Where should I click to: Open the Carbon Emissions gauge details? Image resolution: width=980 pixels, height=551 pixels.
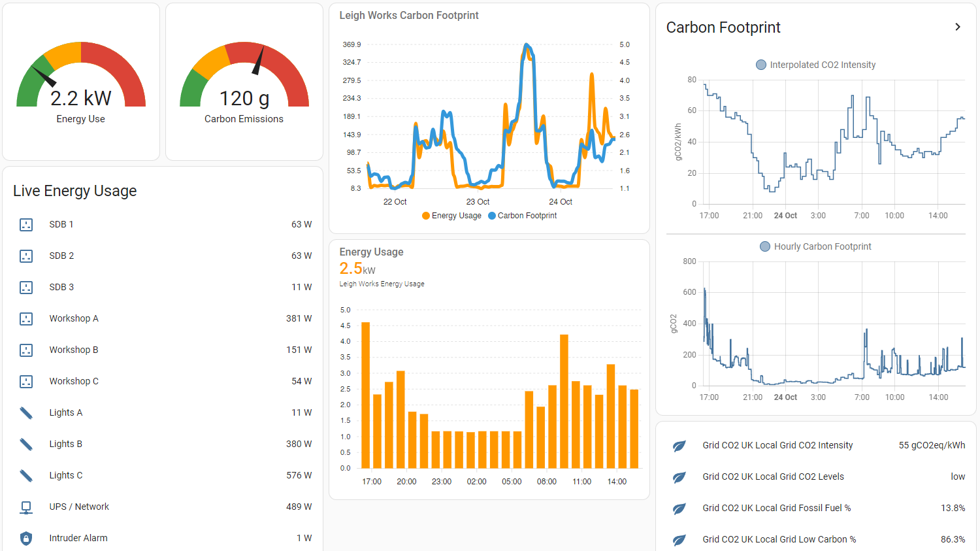tap(244, 82)
